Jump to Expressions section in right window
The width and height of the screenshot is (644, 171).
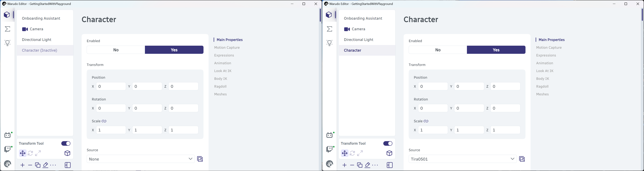546,55
